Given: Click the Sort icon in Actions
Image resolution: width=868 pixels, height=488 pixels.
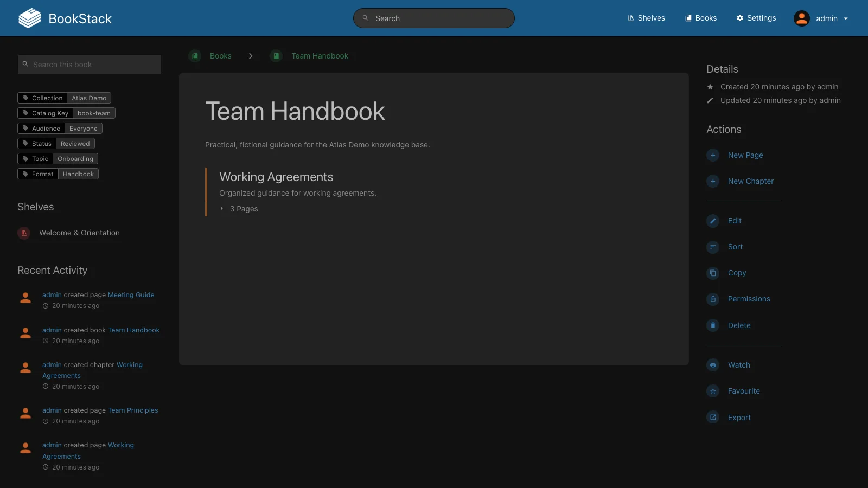Looking at the screenshot, I should point(713,247).
